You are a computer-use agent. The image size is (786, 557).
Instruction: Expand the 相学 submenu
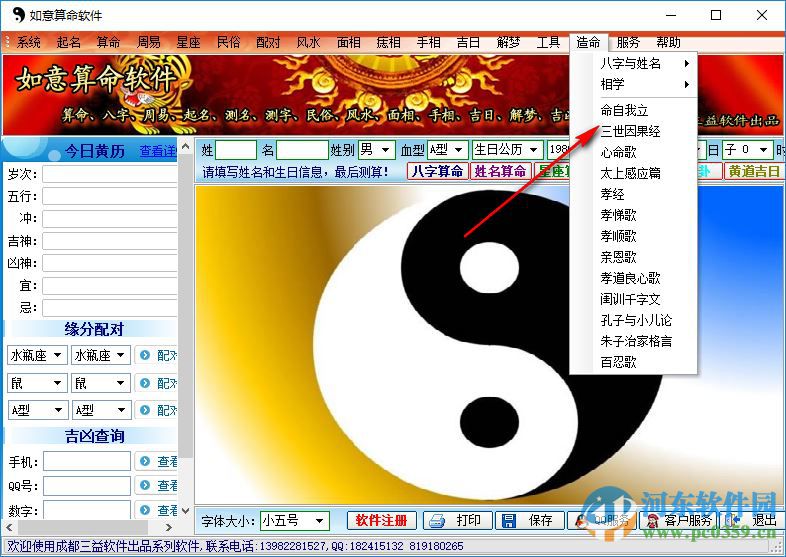(634, 84)
